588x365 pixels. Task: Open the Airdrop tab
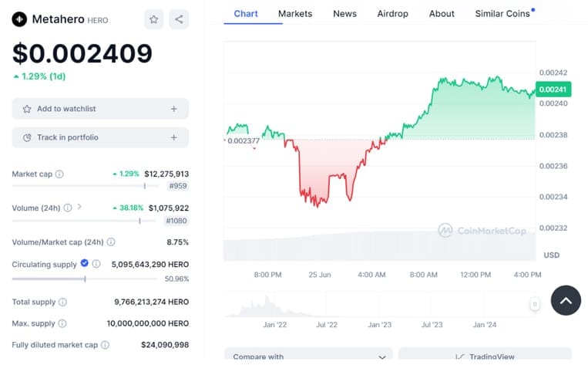pyautogui.click(x=395, y=13)
